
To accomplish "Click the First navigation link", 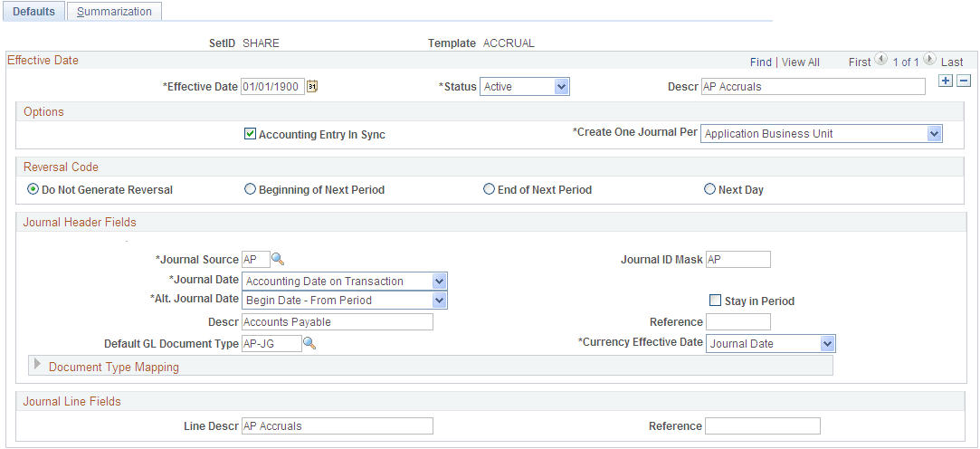I will click(860, 62).
